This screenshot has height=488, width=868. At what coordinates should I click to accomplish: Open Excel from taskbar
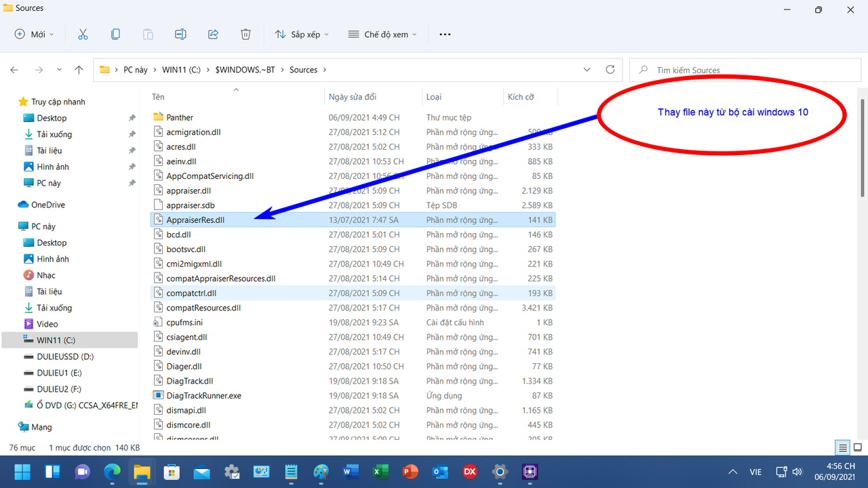pos(380,472)
